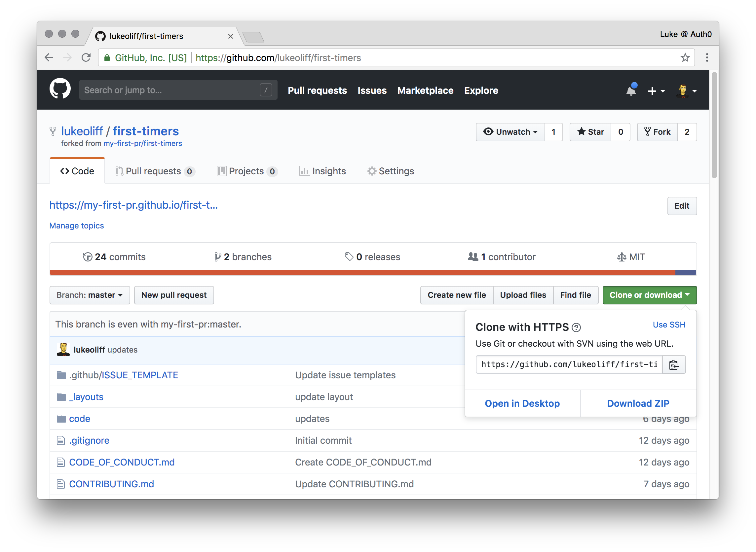This screenshot has width=756, height=552.
Task: Switch to the Insights tab
Action: [x=323, y=171]
